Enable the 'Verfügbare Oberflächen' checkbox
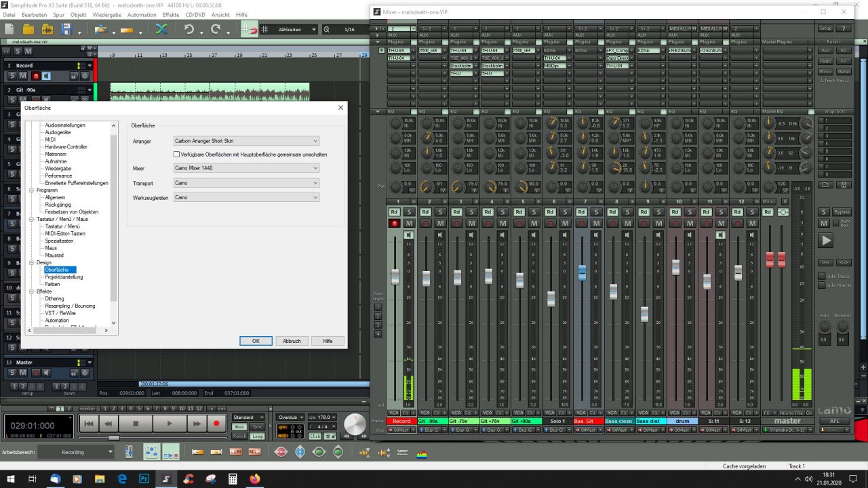868x488 pixels. click(x=177, y=155)
